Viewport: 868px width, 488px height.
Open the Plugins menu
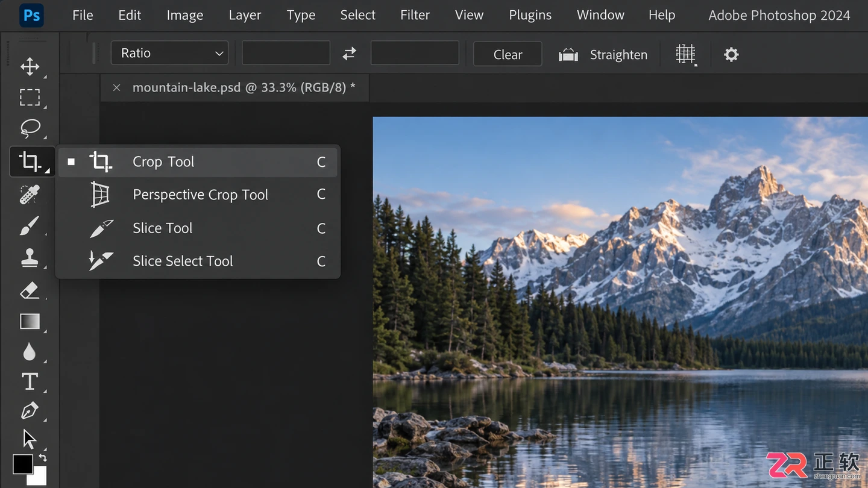pyautogui.click(x=530, y=15)
